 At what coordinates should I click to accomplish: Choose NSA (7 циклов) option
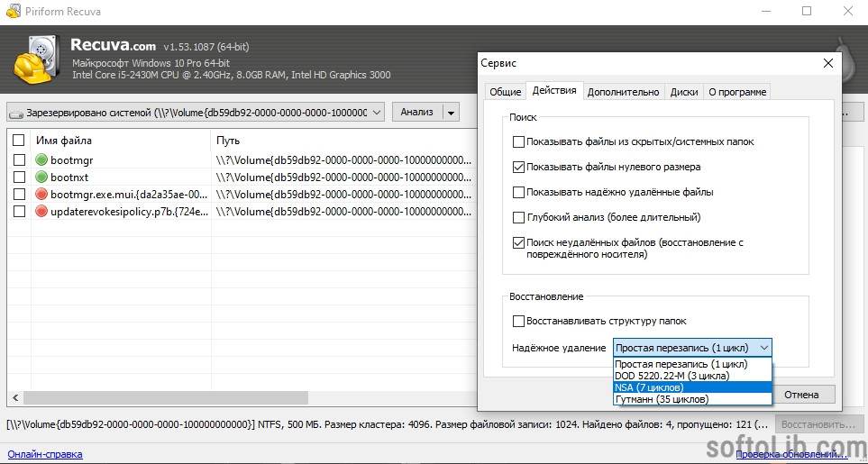point(692,387)
